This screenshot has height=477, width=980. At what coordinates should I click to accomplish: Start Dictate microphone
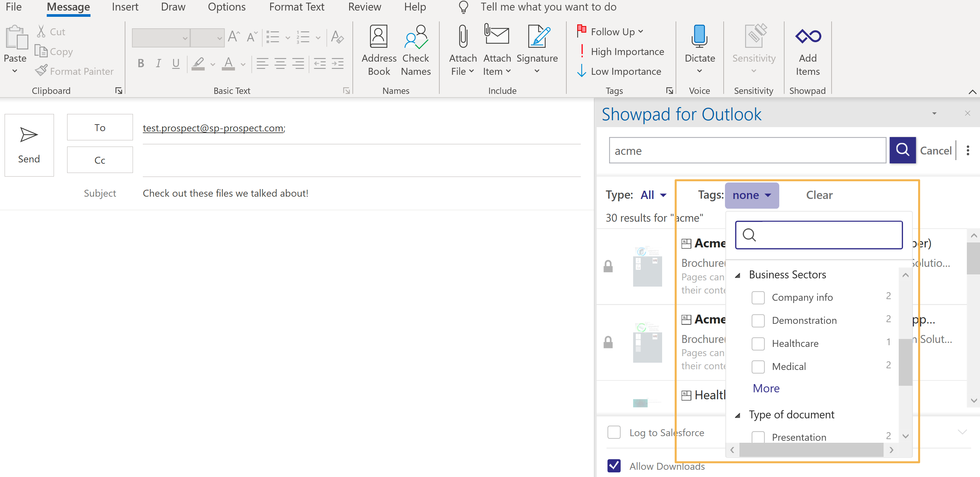point(700,36)
